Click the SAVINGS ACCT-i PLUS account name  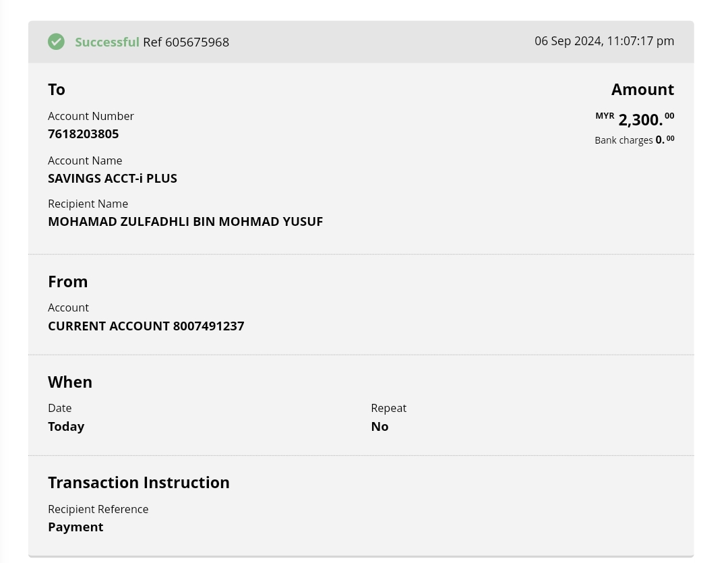click(112, 178)
